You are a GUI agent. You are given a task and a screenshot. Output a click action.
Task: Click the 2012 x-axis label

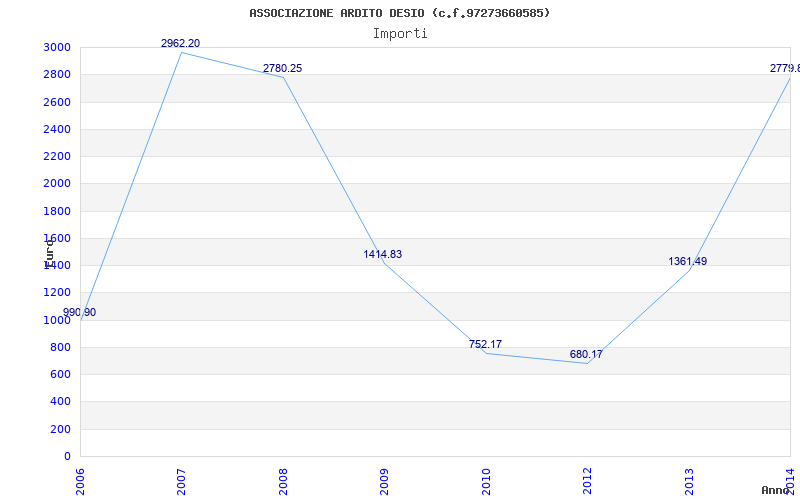(587, 482)
